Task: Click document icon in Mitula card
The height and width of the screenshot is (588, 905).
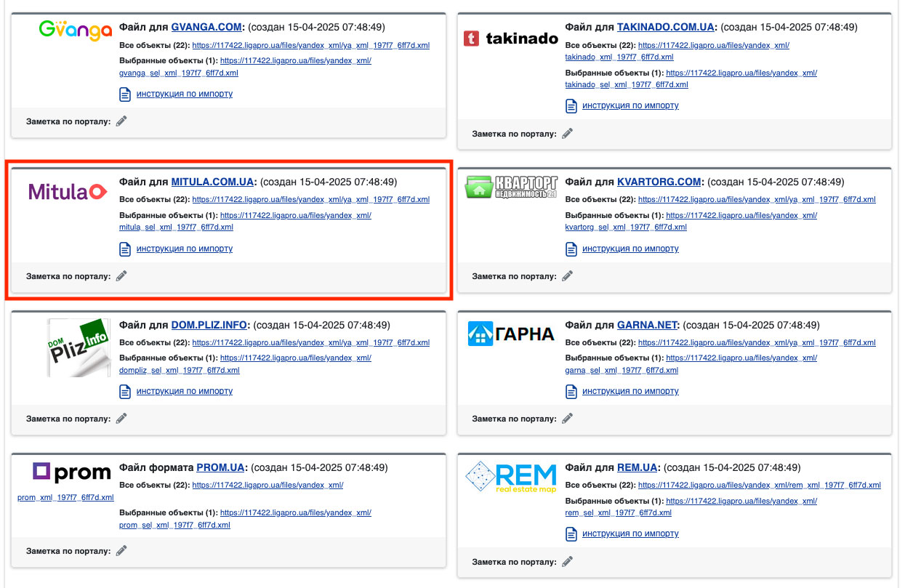Action: (125, 249)
